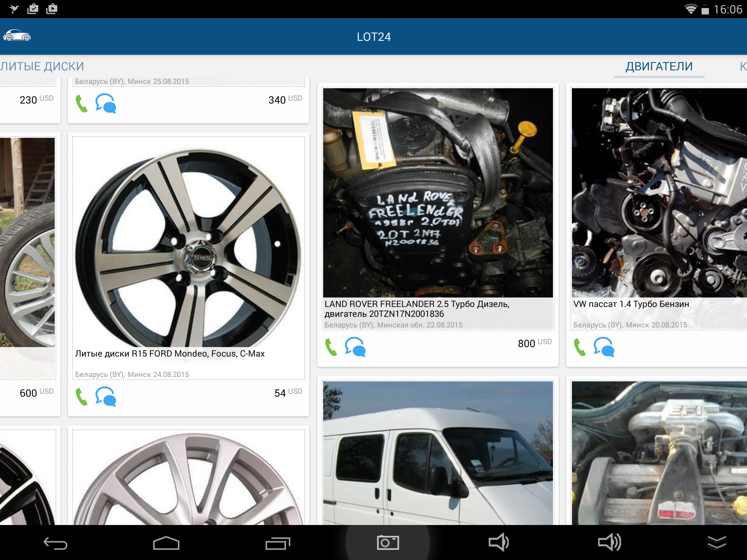The width and height of the screenshot is (747, 560).
Task: Message seller of Land Rover Freelander engine
Action: (355, 347)
